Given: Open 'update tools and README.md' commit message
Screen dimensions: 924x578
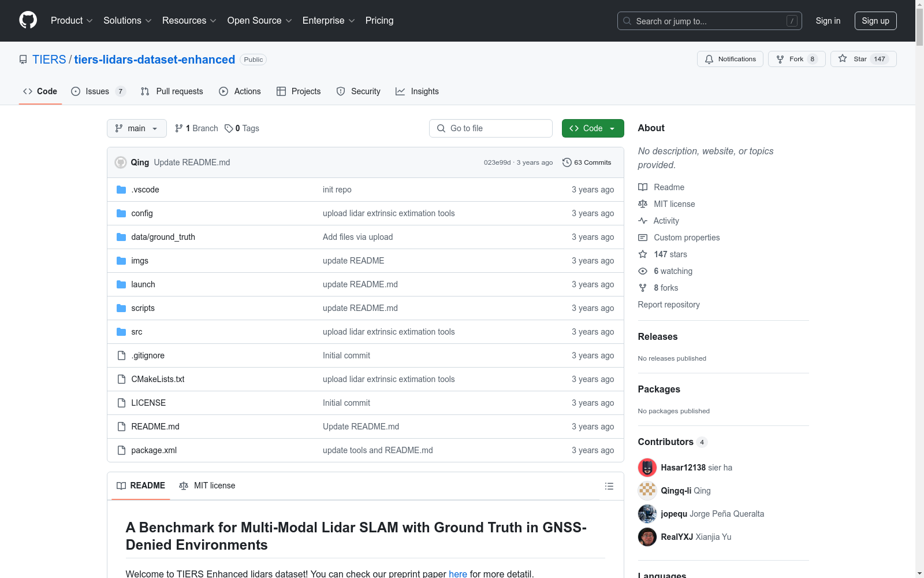Looking at the screenshot, I should (x=378, y=450).
